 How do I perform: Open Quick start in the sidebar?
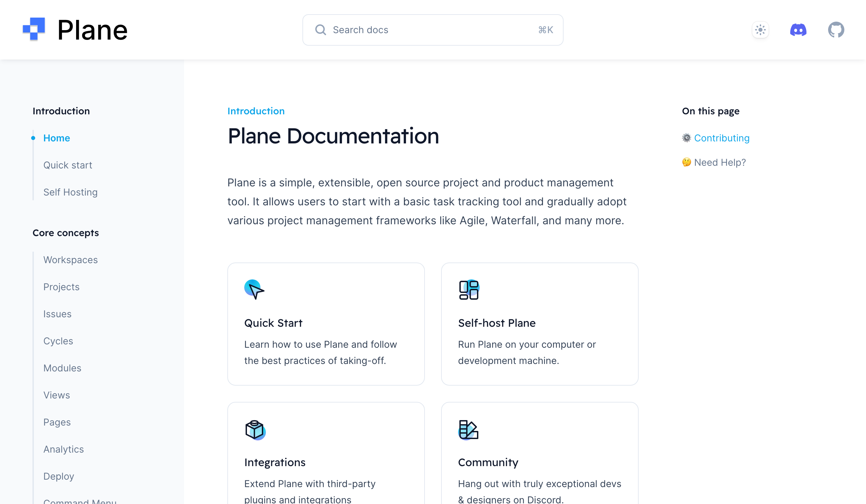(68, 165)
